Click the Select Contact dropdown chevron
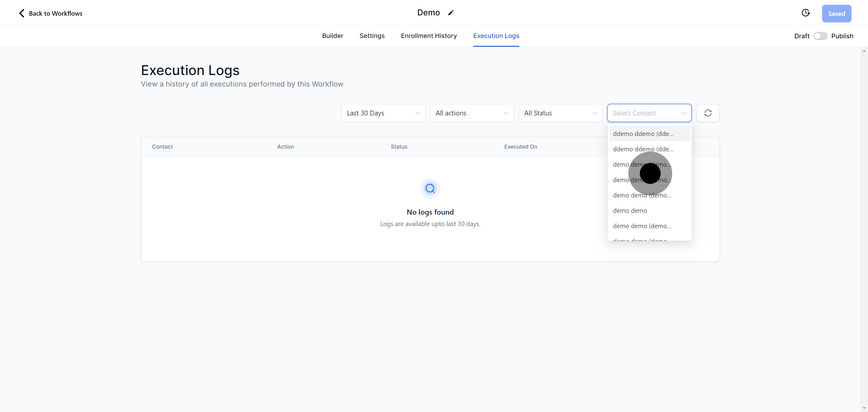 [x=684, y=113]
